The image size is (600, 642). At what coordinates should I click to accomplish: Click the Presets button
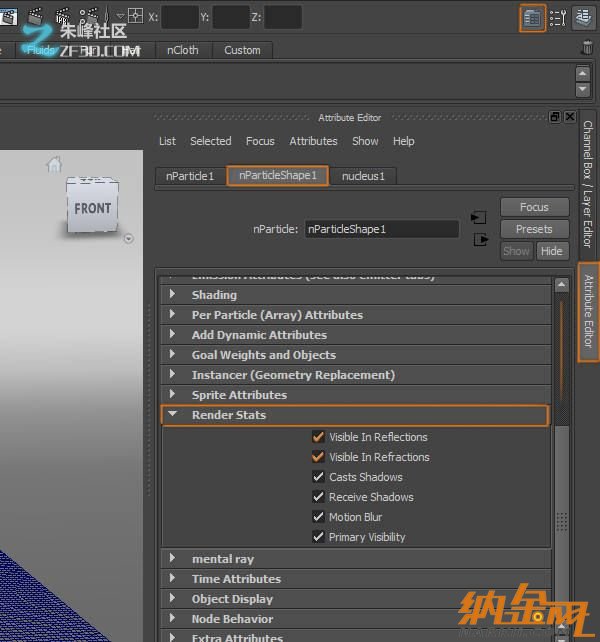[x=534, y=229]
